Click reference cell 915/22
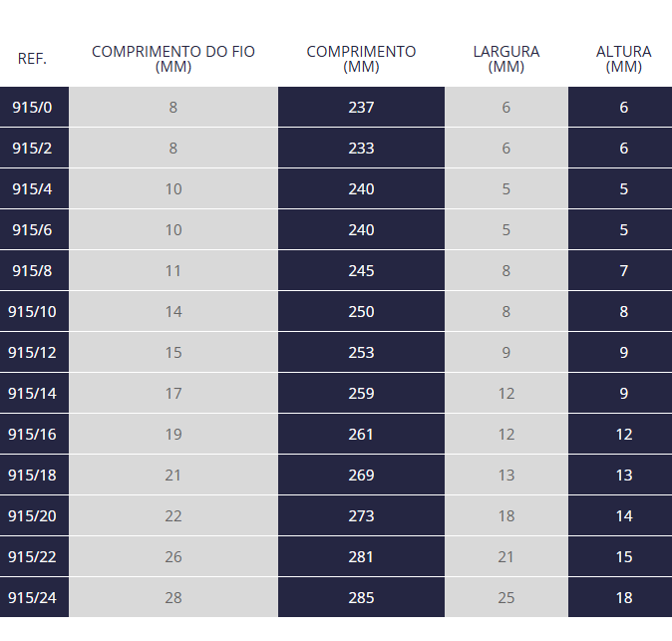The height and width of the screenshot is (641, 672). pyautogui.click(x=34, y=556)
